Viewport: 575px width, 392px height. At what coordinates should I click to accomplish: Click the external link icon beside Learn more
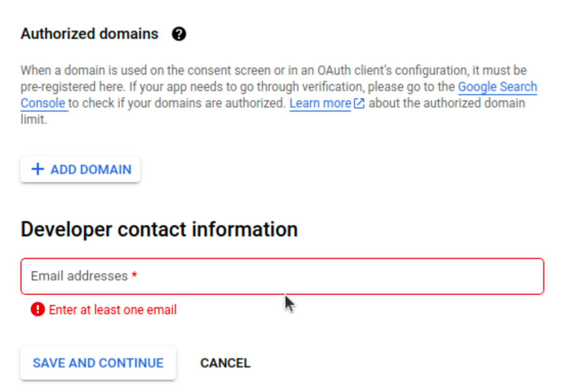coord(359,103)
